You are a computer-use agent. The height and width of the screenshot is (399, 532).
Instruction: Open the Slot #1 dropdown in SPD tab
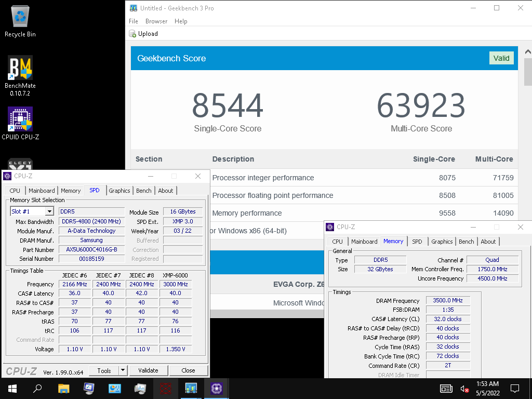click(x=49, y=211)
